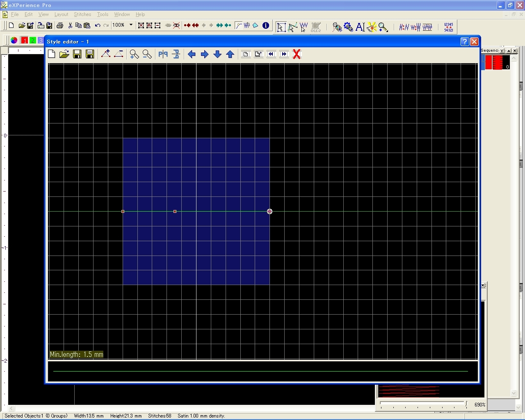Zoom in with magnifier plus icon
Viewport: 525px width, 420px height.
134,54
